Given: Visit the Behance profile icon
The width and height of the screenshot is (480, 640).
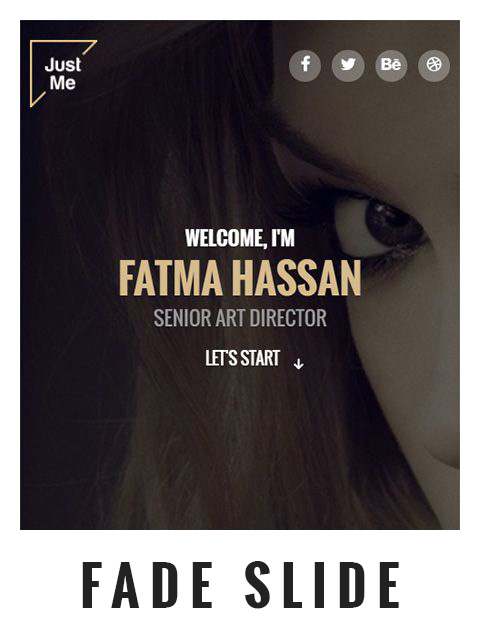Looking at the screenshot, I should 391,65.
